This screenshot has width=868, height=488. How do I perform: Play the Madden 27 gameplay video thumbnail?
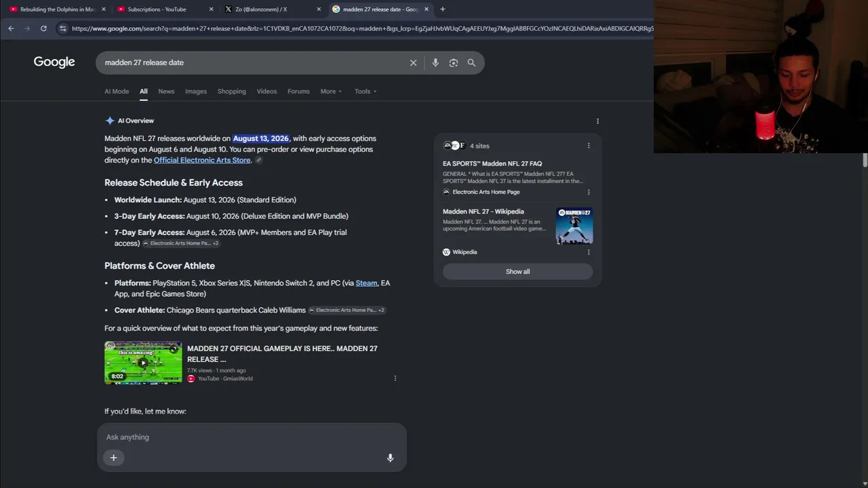click(x=143, y=363)
